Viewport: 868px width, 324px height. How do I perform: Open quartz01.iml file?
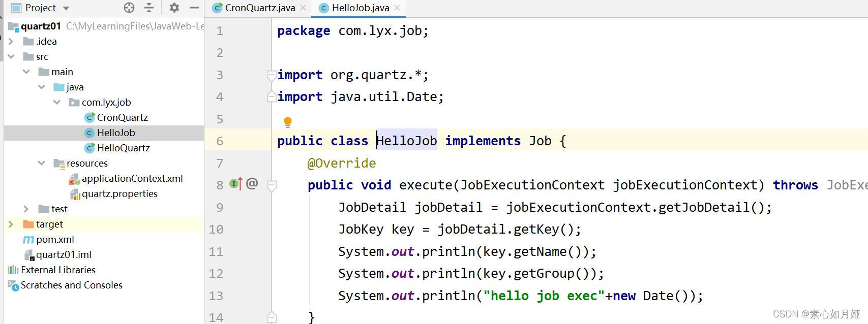(64, 254)
